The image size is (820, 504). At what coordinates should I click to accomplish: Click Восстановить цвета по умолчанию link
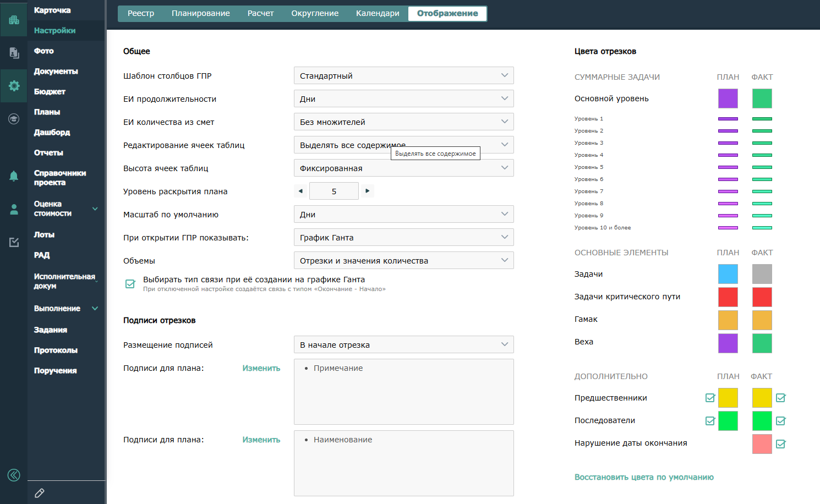point(644,477)
